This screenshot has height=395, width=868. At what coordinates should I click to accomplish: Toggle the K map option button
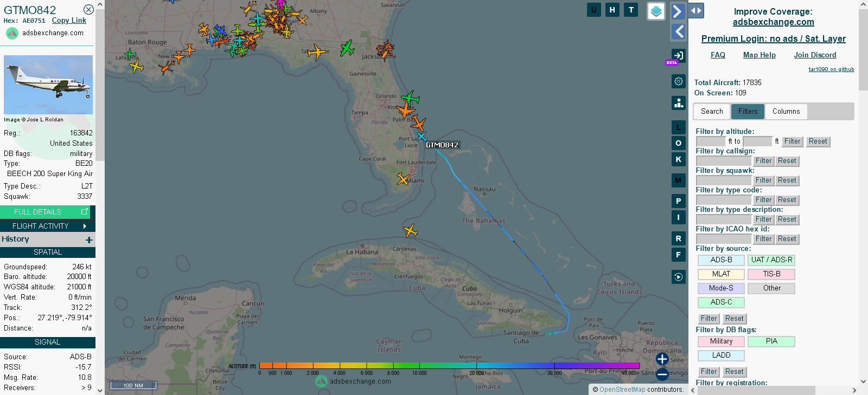tap(678, 159)
